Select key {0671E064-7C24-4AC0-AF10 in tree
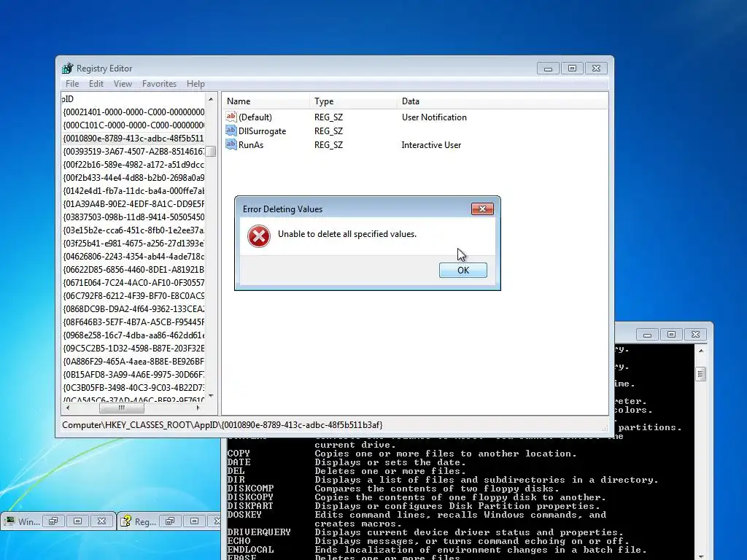This screenshot has height=560, width=747. point(133,282)
